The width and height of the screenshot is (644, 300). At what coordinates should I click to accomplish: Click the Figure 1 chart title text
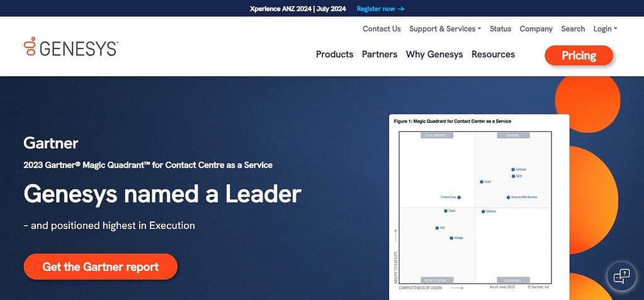[x=453, y=121]
